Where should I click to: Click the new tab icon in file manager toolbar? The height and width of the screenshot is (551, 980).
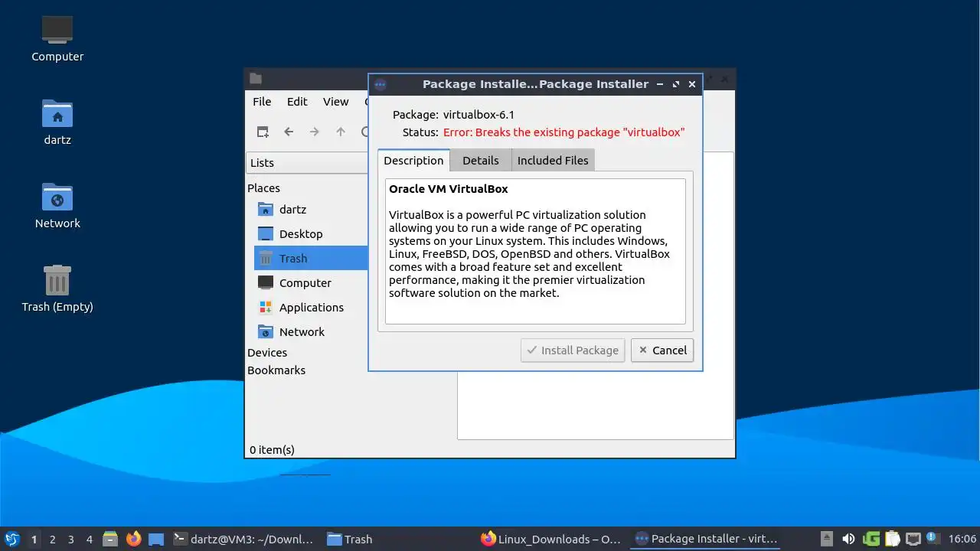coord(263,132)
